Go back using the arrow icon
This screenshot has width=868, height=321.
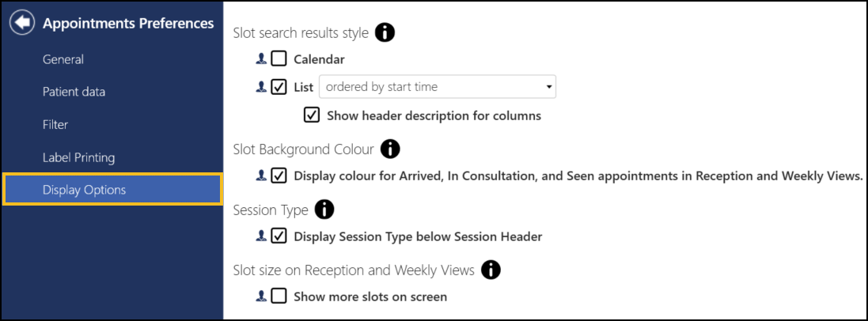[x=22, y=23]
